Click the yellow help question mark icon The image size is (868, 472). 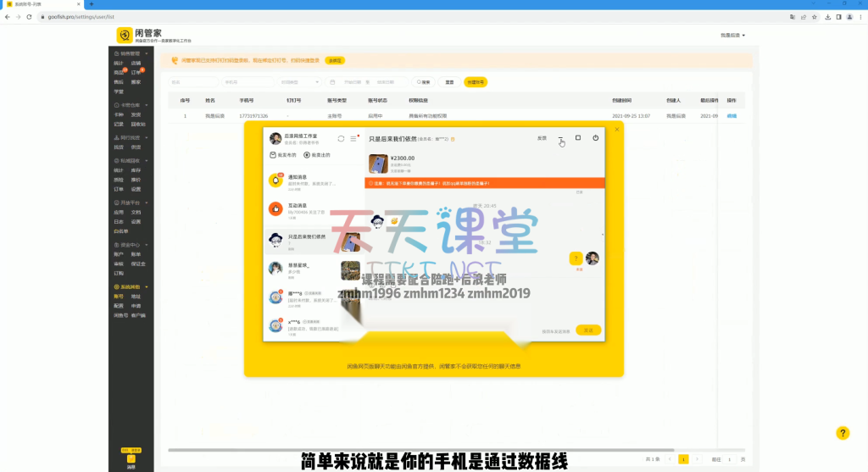tap(842, 433)
